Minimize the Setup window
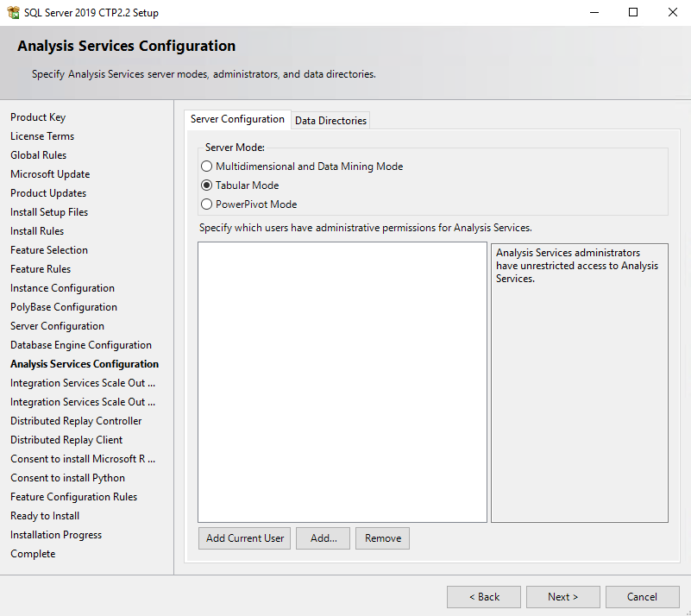This screenshot has width=691, height=616. (594, 12)
